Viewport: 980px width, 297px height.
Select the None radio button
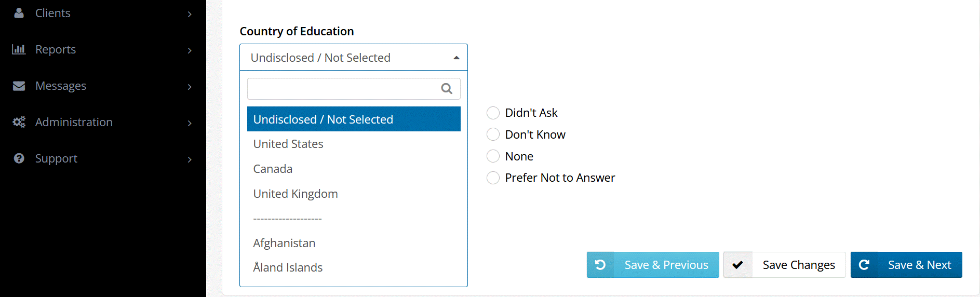pyautogui.click(x=493, y=156)
